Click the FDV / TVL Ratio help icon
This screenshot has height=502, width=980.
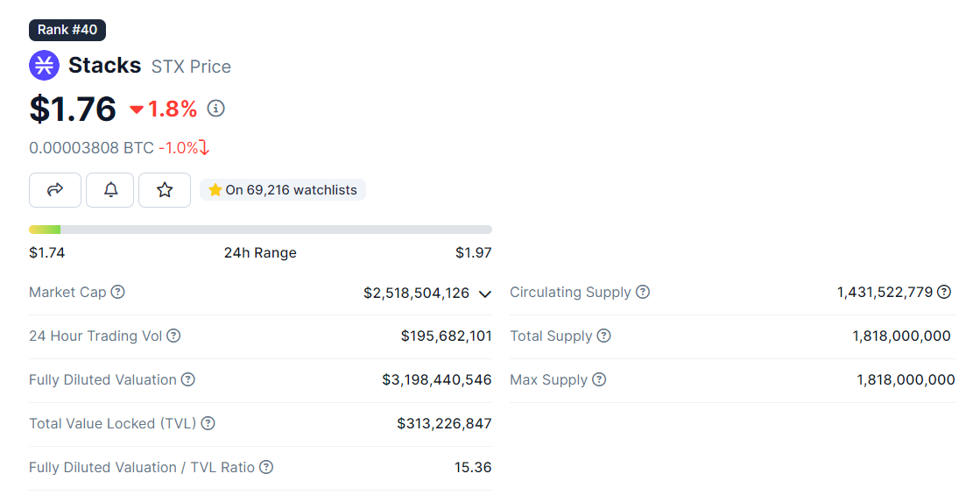[x=266, y=467]
